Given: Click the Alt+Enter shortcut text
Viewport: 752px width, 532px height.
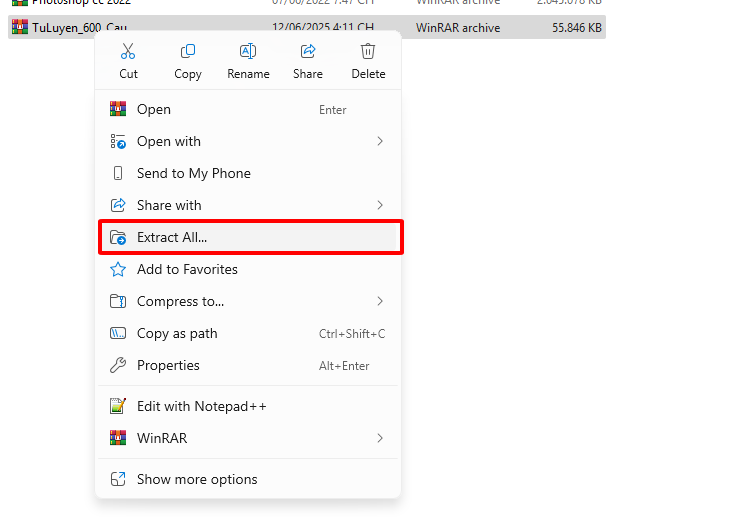Looking at the screenshot, I should tap(344, 366).
